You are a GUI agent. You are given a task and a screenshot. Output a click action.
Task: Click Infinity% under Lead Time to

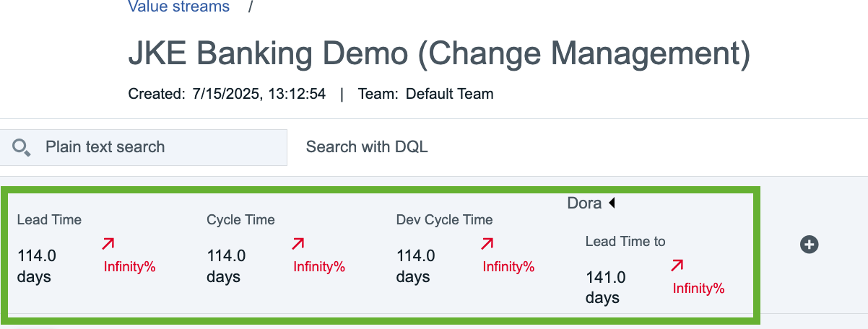click(x=698, y=289)
